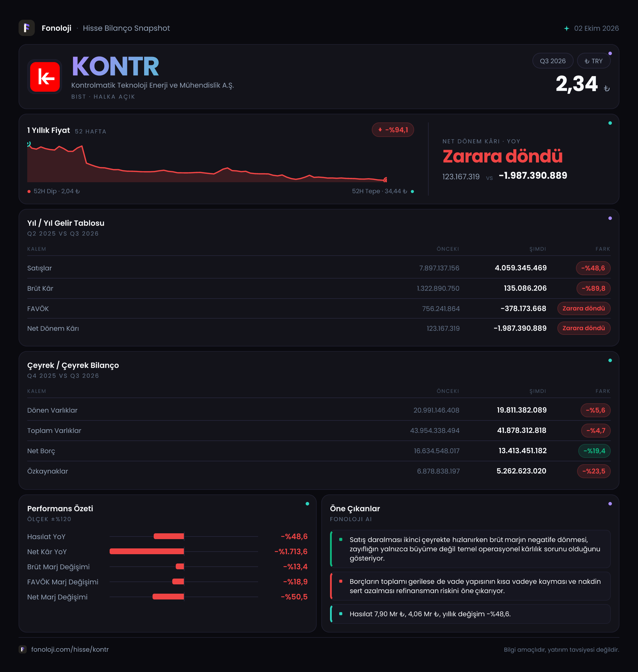Click the first highlight about Satış daralması
The height and width of the screenshot is (672, 638).
[x=470, y=549]
